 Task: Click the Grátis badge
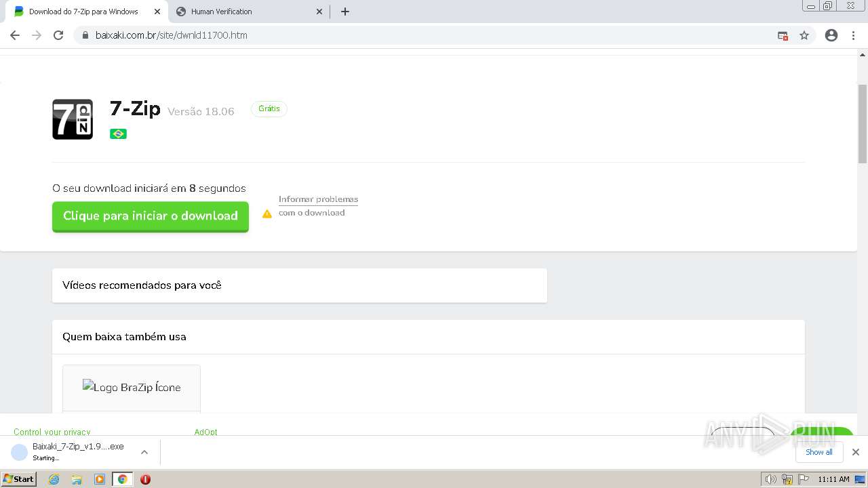pyautogui.click(x=269, y=108)
